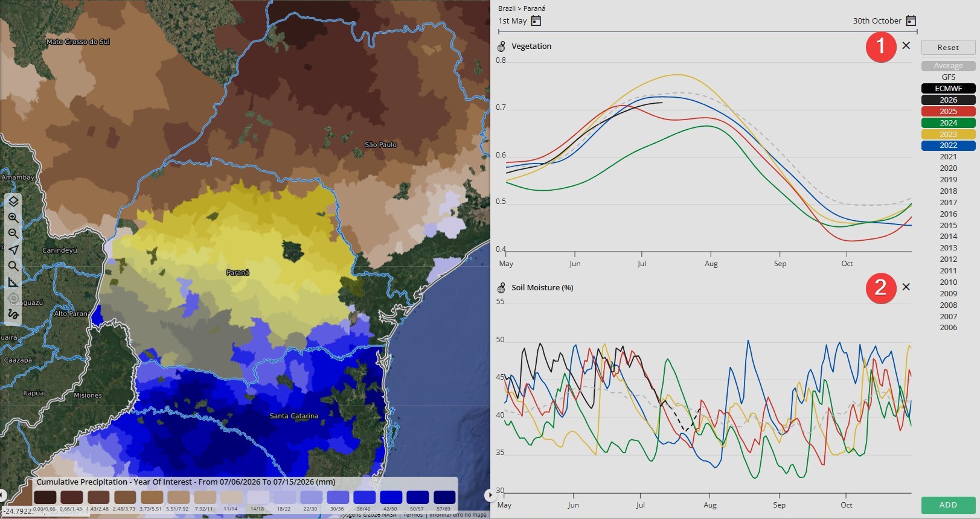Viewport: 980px width, 519px height.
Task: Enable the 2021 year series
Action: click(948, 156)
